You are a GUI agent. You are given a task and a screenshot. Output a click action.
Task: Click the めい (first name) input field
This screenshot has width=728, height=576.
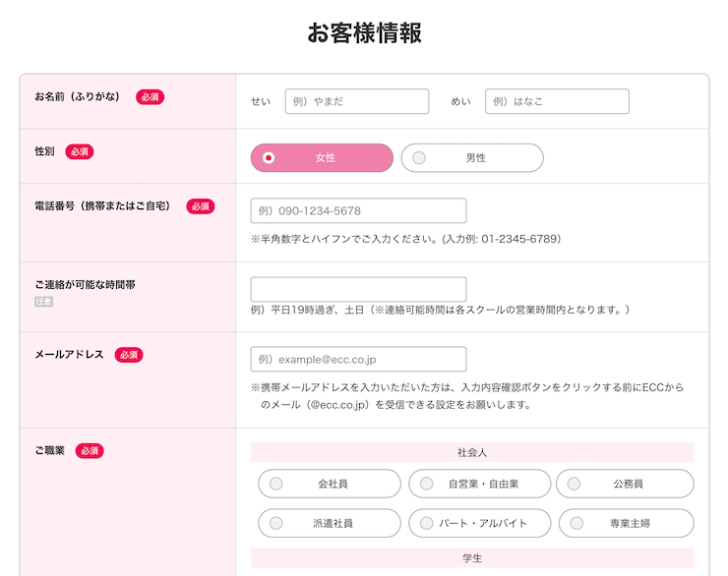[557, 101]
